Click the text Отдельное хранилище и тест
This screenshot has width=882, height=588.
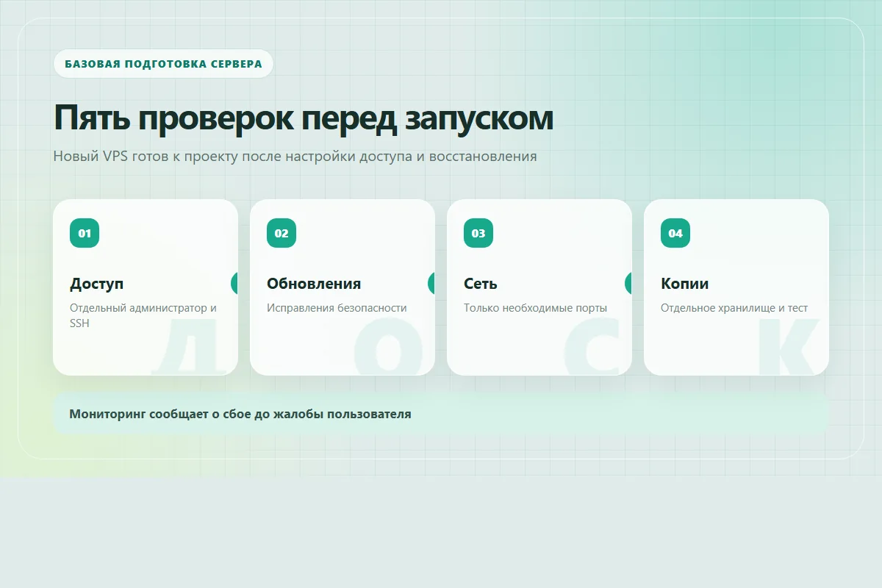click(734, 308)
